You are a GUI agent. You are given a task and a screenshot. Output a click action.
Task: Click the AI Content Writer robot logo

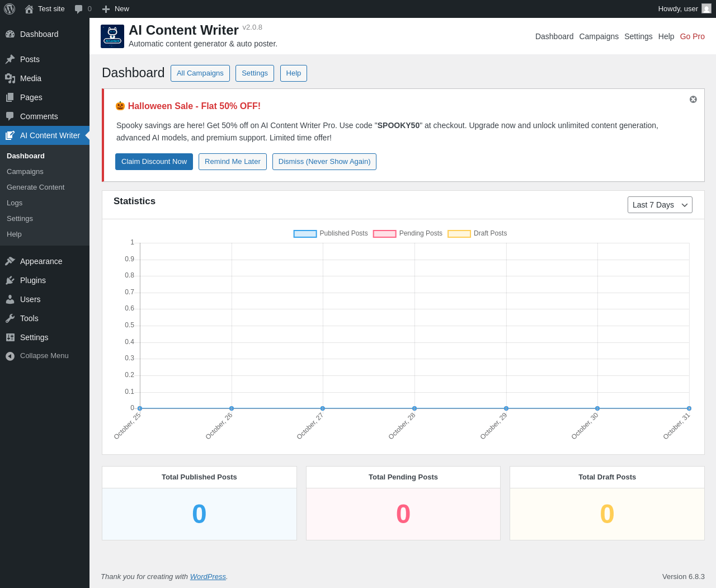point(112,36)
